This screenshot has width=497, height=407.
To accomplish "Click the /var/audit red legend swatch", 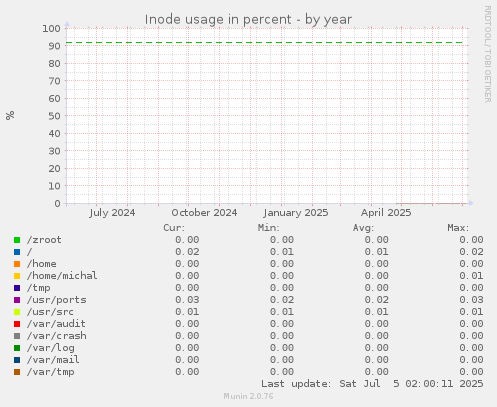I will click(17, 324).
